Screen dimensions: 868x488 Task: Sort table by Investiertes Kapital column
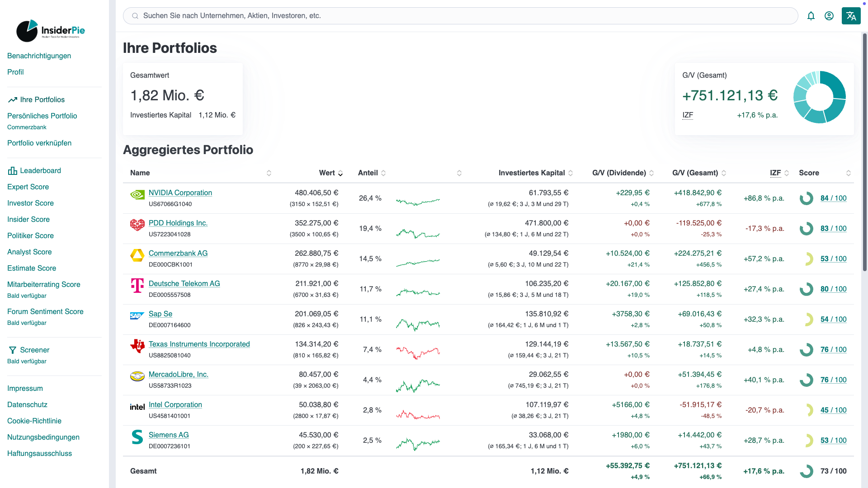pos(571,173)
